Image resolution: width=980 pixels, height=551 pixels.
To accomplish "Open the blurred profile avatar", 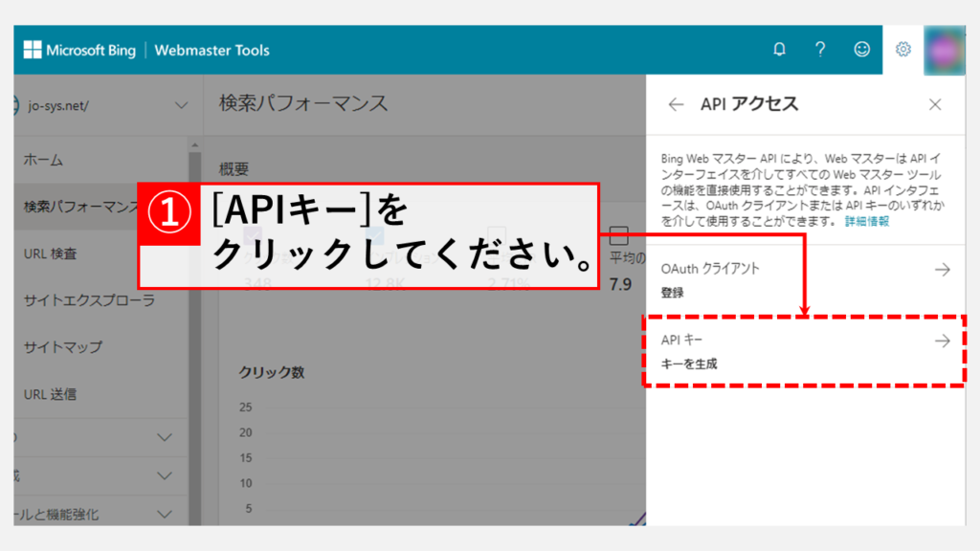I will click(x=944, y=50).
